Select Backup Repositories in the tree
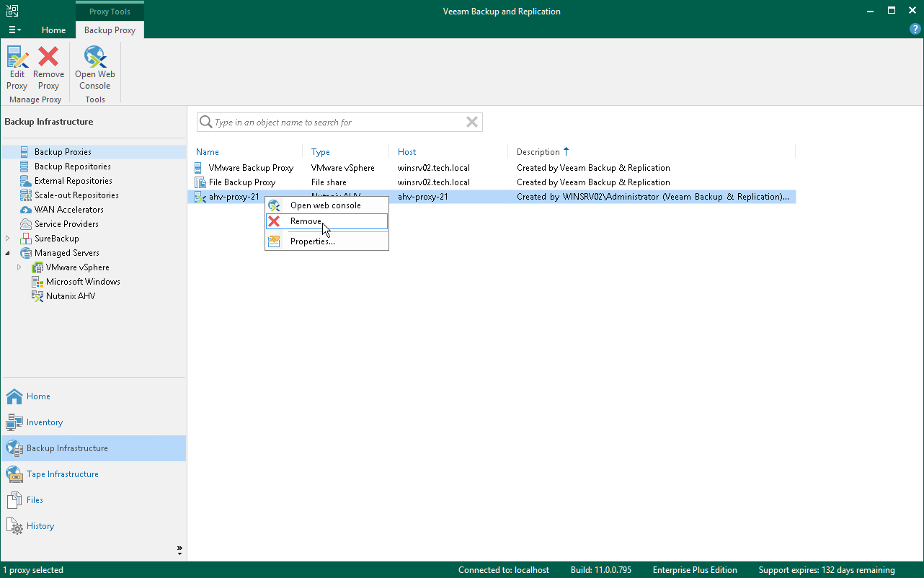 (x=72, y=166)
